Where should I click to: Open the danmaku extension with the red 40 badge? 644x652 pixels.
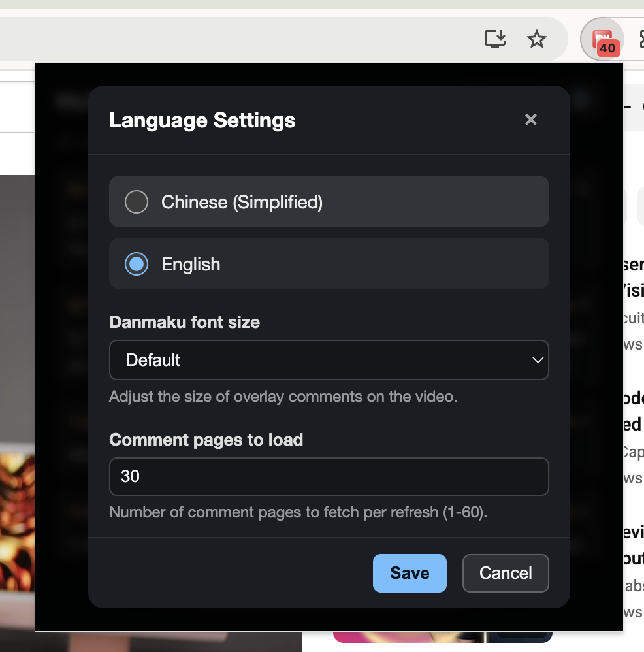pos(602,39)
